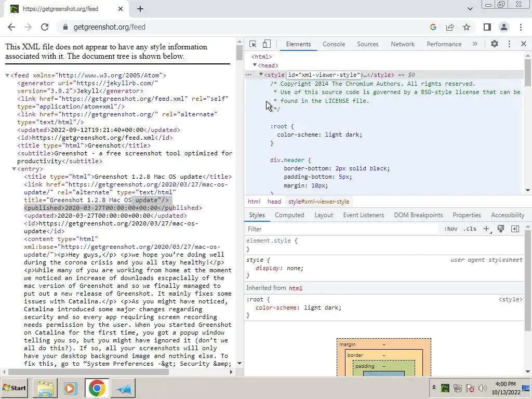Open the Event Listeners pane tab
Image resolution: width=532 pixels, height=399 pixels.
point(363,215)
